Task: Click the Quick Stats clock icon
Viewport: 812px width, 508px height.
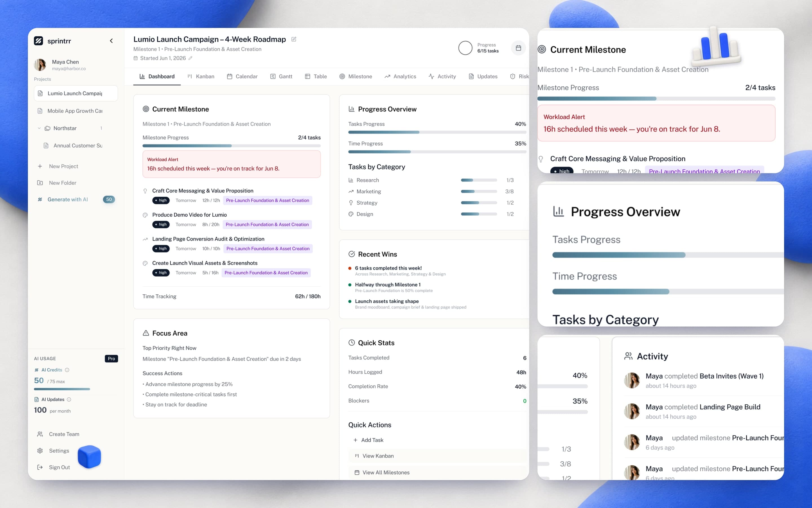Action: coord(352,343)
